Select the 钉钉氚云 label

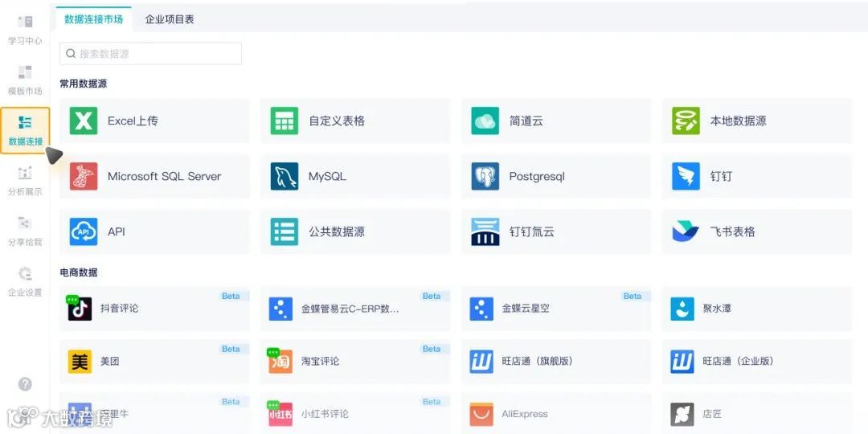click(531, 231)
